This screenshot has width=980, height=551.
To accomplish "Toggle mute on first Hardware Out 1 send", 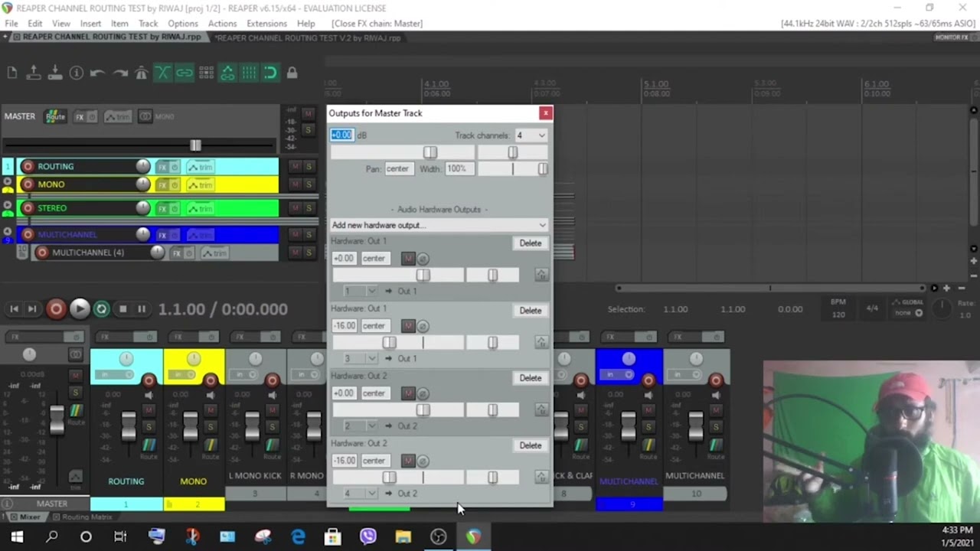I will 408,259.
